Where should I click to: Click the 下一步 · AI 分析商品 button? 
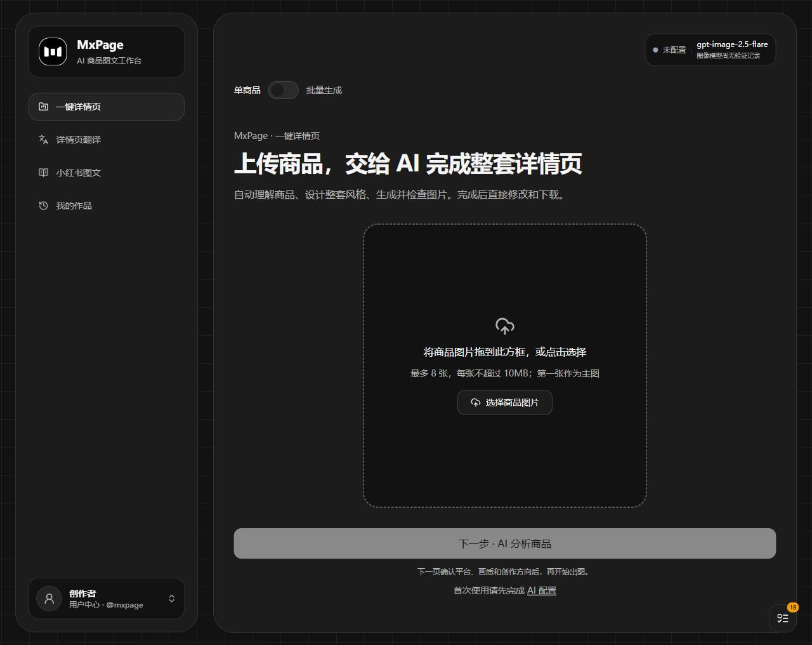point(505,543)
